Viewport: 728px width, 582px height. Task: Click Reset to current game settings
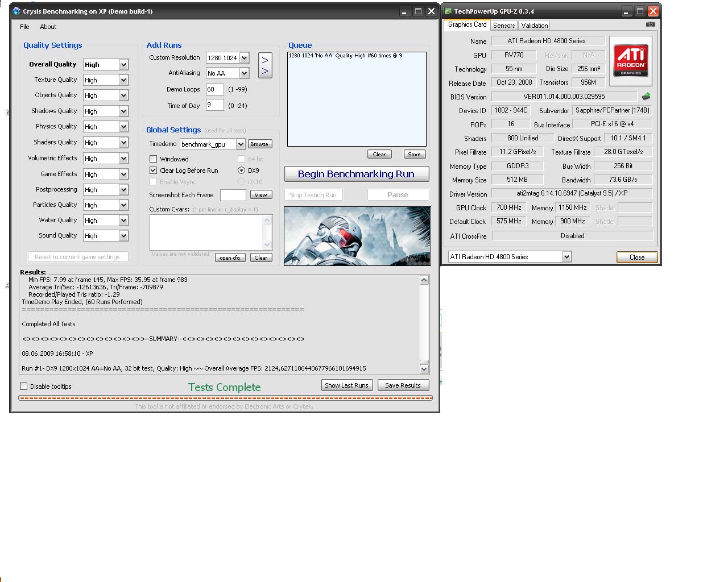[x=78, y=257]
